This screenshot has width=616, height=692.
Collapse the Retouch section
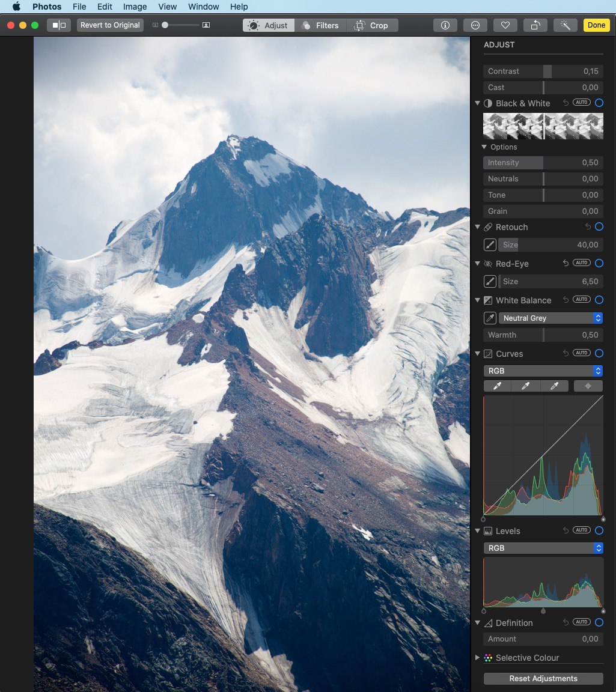point(477,227)
